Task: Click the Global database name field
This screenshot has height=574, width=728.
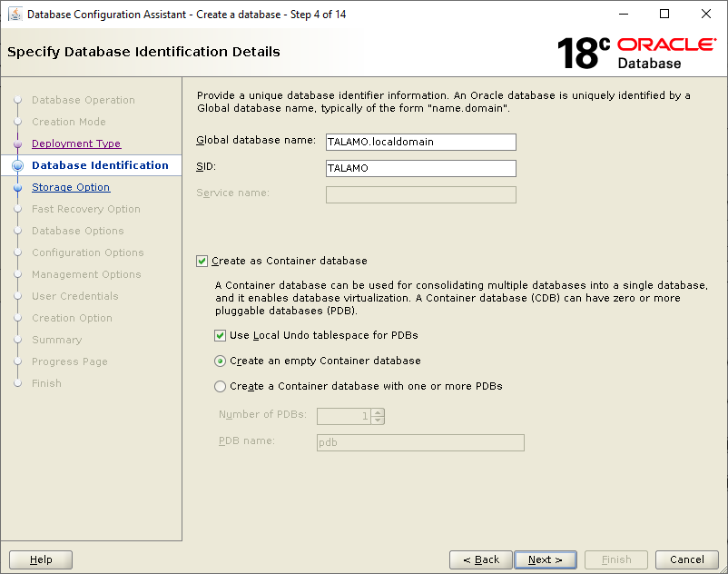Action: [x=420, y=142]
